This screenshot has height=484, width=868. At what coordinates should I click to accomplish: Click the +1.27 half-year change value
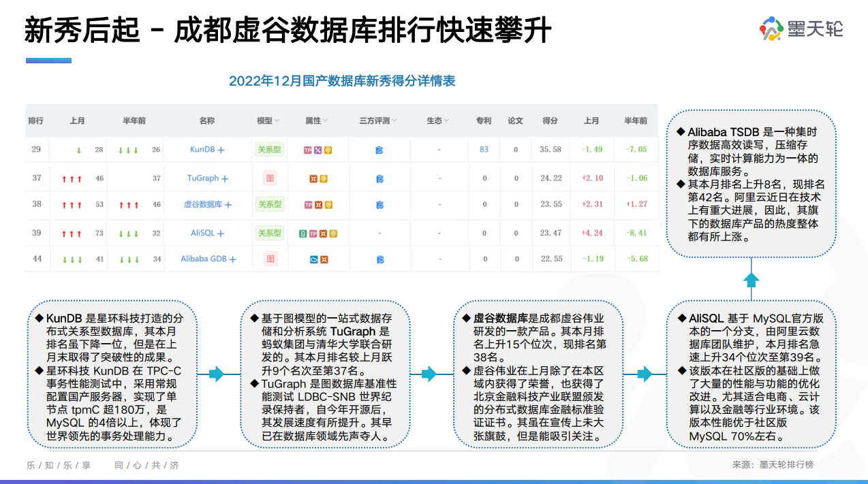click(x=636, y=204)
